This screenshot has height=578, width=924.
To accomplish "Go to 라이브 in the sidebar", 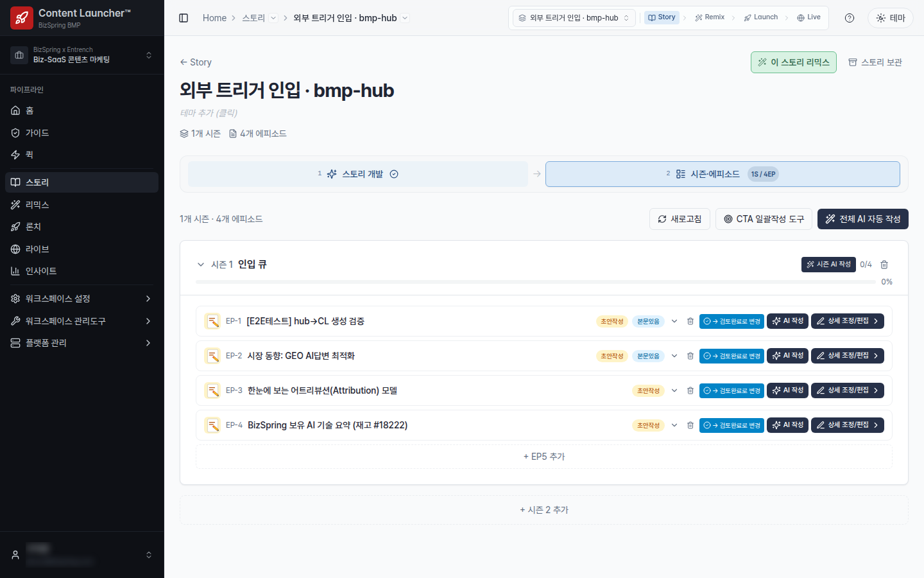I will tap(81, 249).
